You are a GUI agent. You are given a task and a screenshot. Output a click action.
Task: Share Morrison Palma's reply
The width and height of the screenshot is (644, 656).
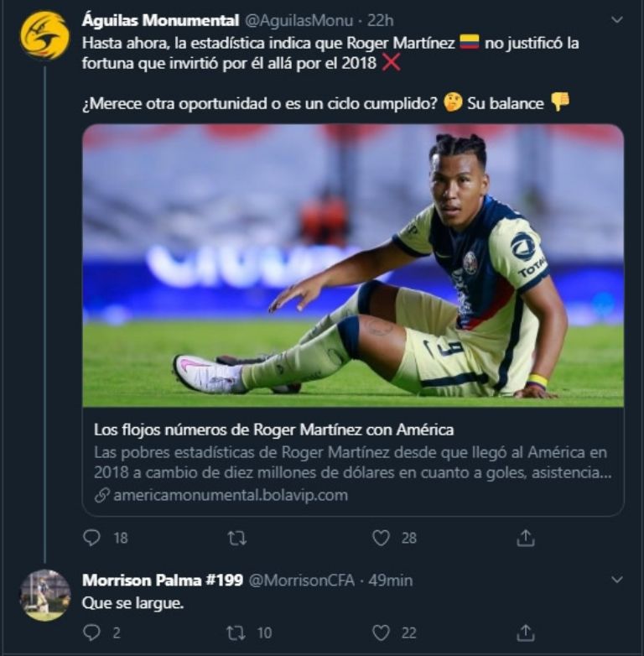tap(526, 633)
